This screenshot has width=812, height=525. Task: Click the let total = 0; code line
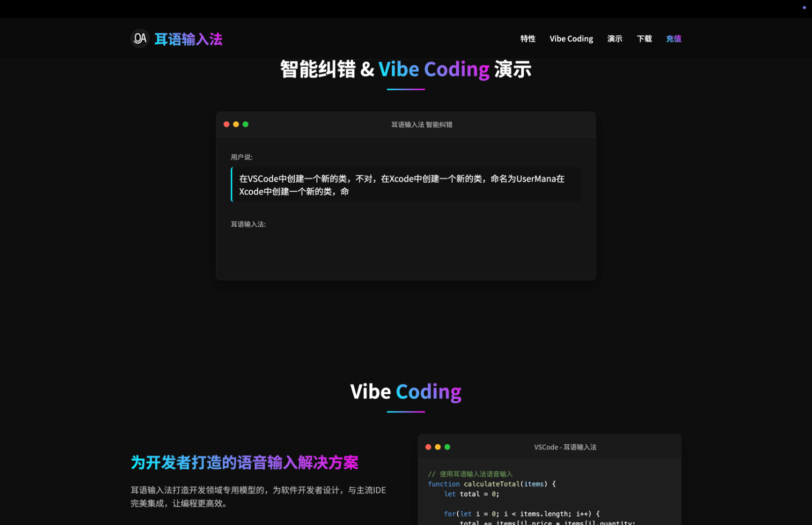click(x=471, y=494)
